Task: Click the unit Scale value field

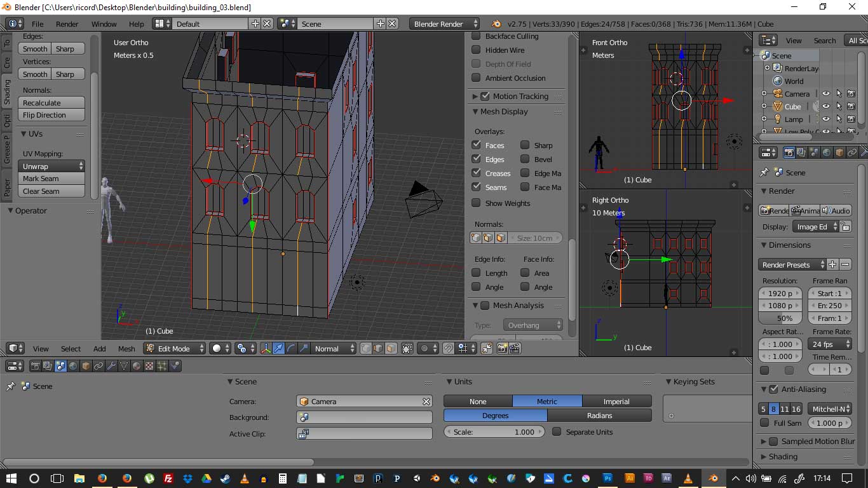Action: pyautogui.click(x=494, y=432)
